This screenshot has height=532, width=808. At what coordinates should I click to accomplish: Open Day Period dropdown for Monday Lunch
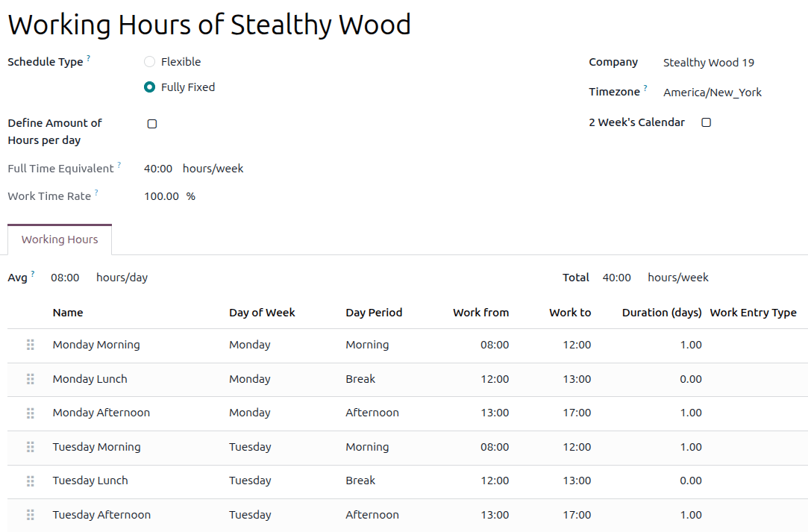(x=360, y=379)
